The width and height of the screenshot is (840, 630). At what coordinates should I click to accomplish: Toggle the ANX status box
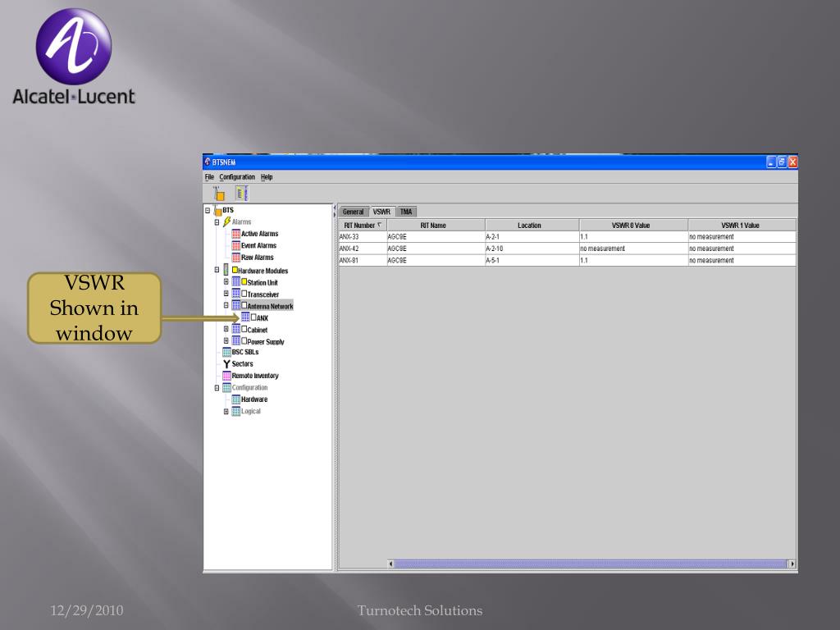point(253,317)
